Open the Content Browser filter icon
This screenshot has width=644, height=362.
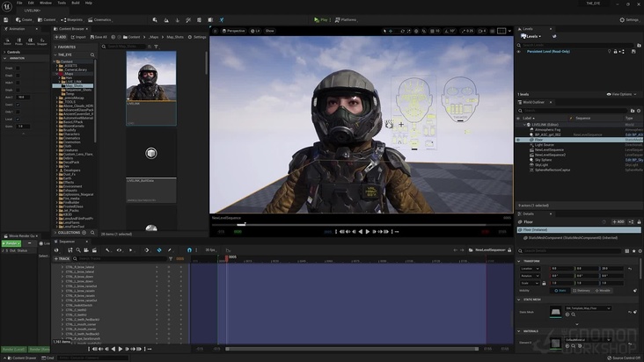[x=156, y=47]
